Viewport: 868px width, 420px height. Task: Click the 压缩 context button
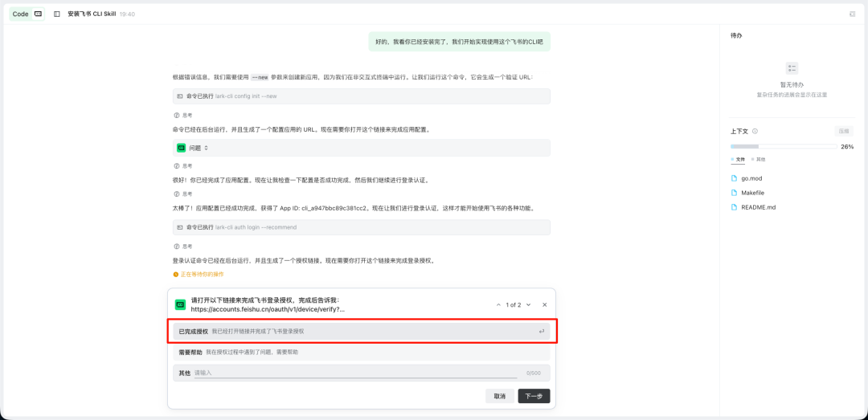[844, 132]
